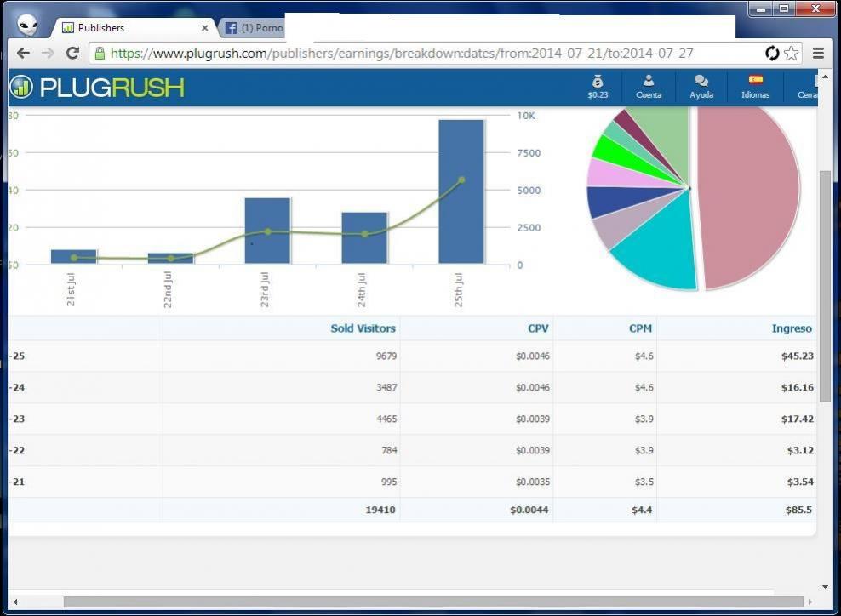The height and width of the screenshot is (616, 841).
Task: Click the CPM column header
Action: pyautogui.click(x=638, y=328)
